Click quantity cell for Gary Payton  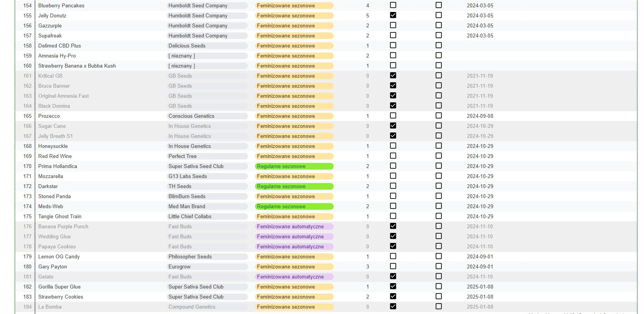coord(368,266)
